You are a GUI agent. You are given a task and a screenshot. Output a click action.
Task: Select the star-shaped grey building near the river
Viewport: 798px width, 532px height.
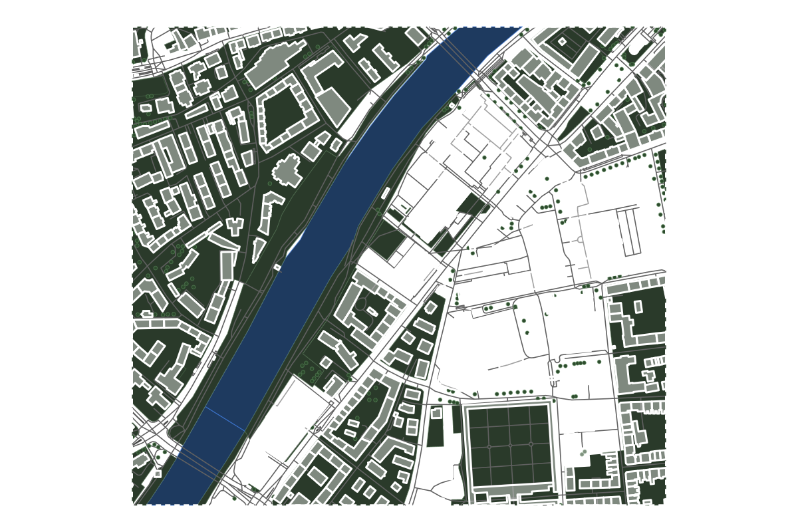[x=287, y=170]
